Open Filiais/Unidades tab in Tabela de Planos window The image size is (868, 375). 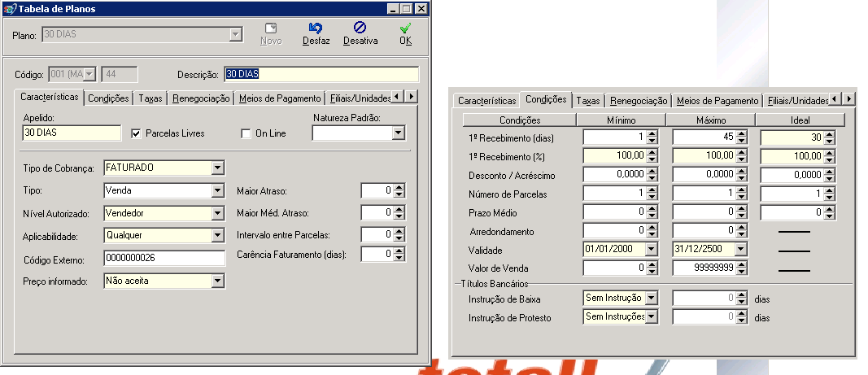click(359, 98)
